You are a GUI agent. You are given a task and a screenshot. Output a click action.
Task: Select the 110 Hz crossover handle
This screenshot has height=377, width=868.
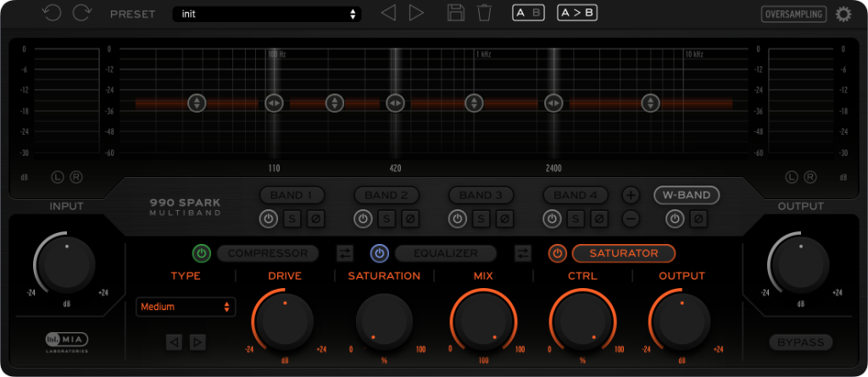tap(274, 103)
